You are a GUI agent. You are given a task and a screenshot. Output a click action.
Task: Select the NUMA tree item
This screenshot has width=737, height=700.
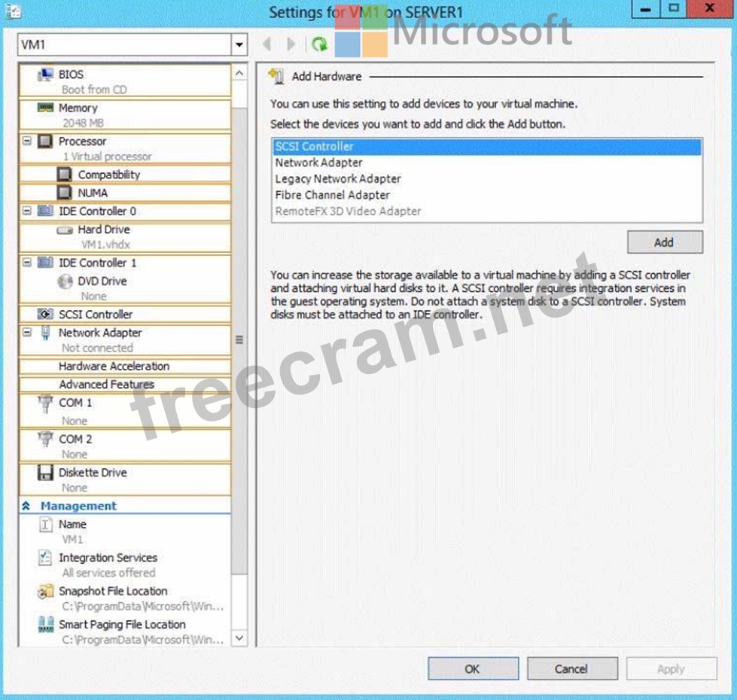pos(125,193)
